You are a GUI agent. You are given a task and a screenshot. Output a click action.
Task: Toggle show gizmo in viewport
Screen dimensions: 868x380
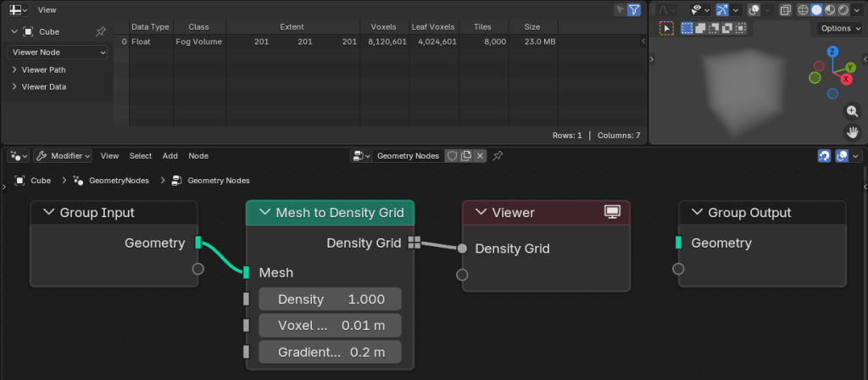722,10
